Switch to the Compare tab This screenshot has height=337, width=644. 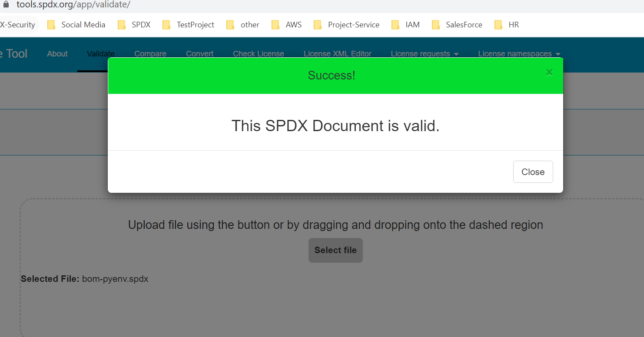(x=150, y=53)
